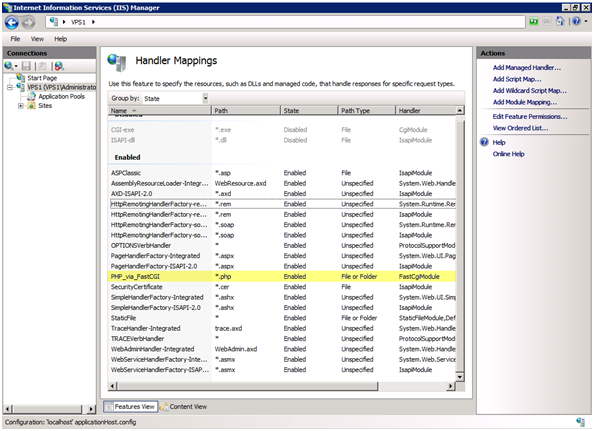The width and height of the screenshot is (594, 431).
Task: Open the Group by State dropdown
Action: (205, 98)
